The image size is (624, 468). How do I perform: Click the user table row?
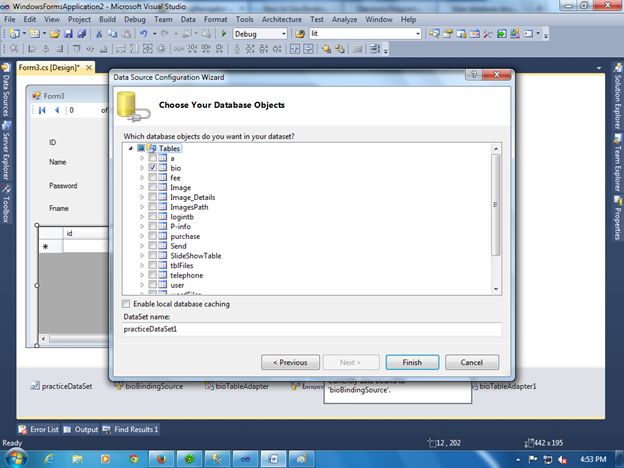tap(177, 285)
